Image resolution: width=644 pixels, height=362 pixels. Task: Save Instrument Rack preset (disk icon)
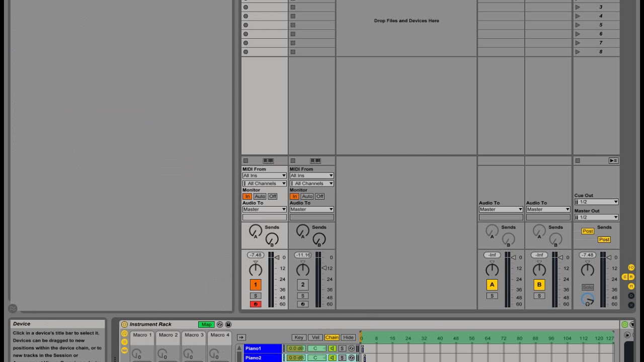[228, 324]
